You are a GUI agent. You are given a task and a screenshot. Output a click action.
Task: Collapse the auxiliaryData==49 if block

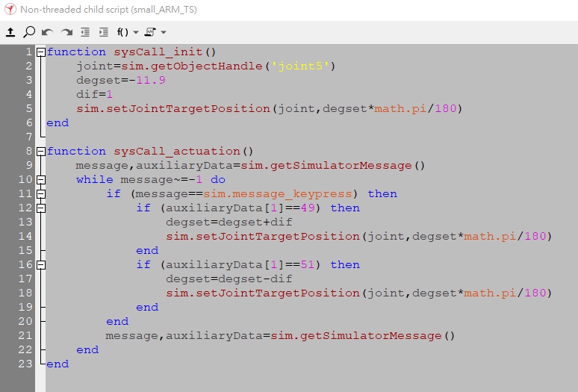pos(41,208)
